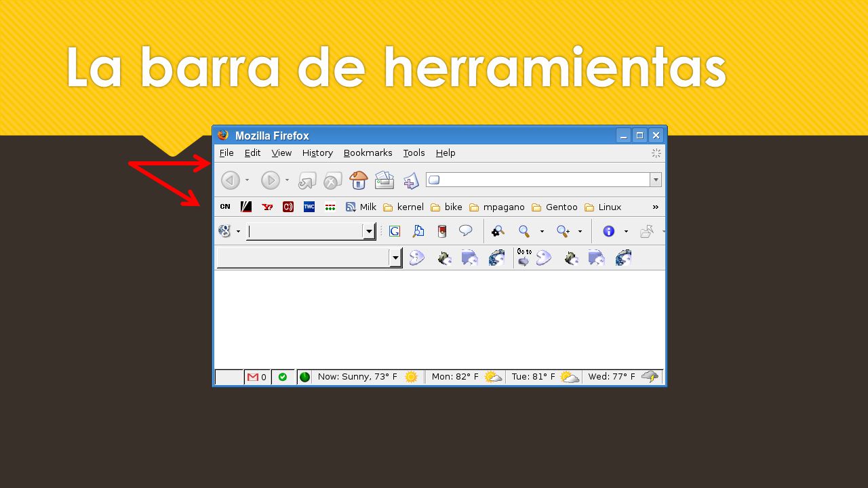
Task: Click the Stop loading icon
Action: [332, 180]
